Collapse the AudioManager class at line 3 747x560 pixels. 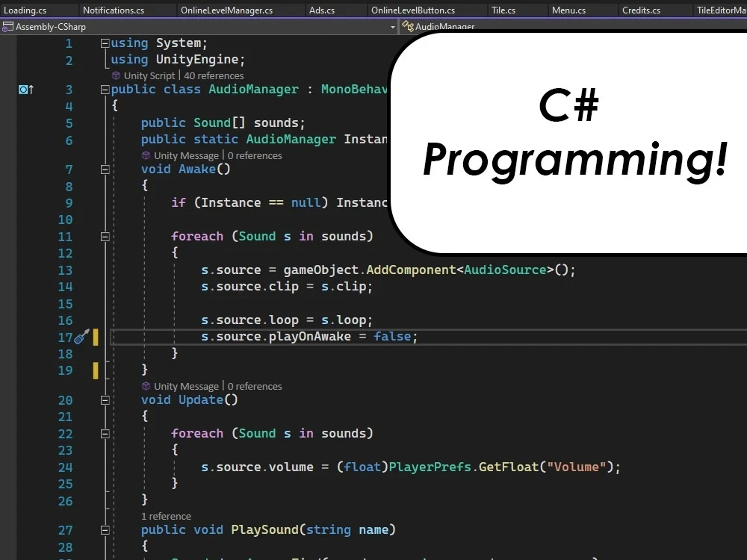(105, 90)
